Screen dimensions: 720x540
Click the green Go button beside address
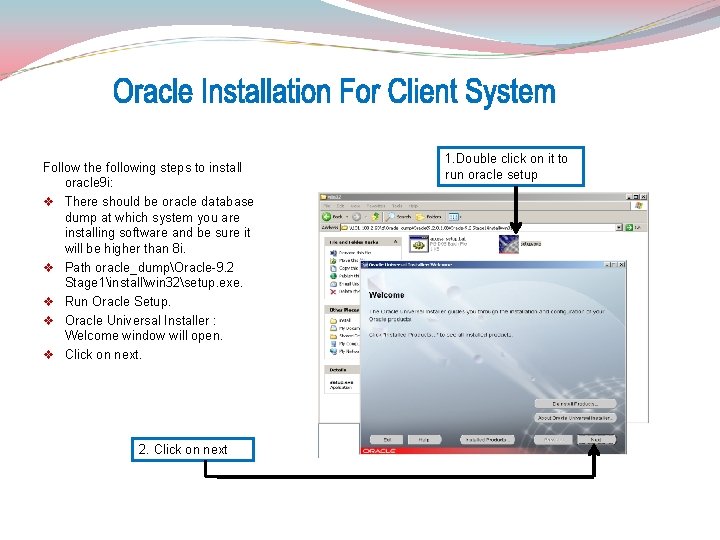pos(629,227)
